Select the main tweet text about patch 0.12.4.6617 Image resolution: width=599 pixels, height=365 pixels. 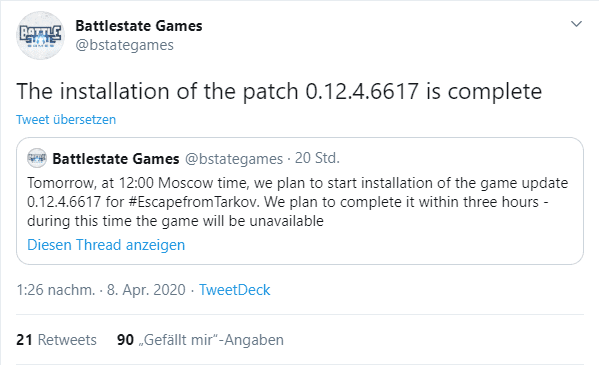coord(279,92)
